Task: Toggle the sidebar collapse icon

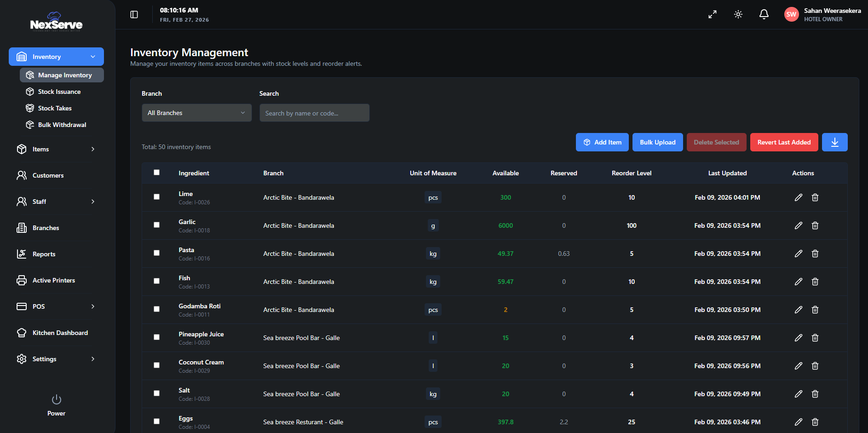Action: [x=134, y=15]
